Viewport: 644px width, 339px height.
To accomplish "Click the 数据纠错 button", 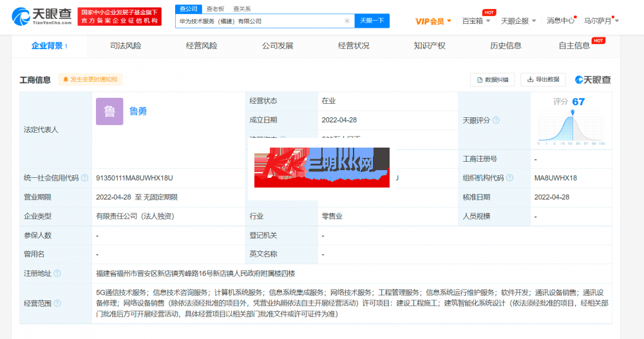I will [493, 80].
